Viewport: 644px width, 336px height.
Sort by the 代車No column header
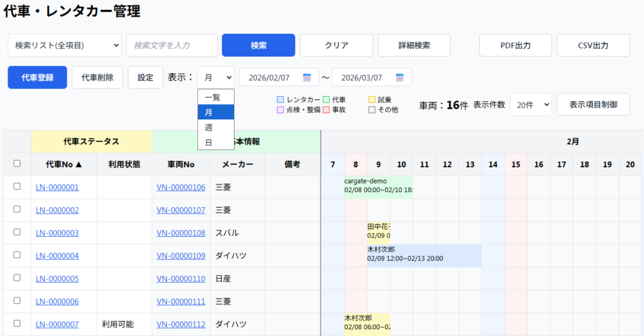pyautogui.click(x=63, y=164)
